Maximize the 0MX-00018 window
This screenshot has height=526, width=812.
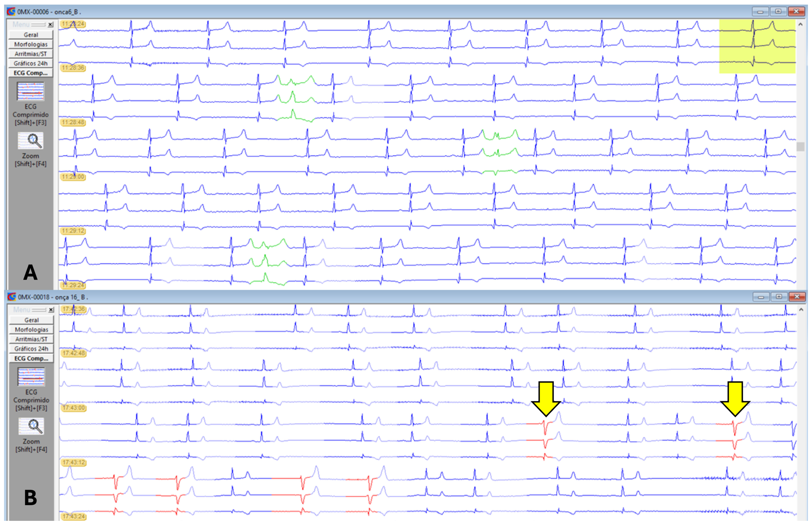pos(779,297)
